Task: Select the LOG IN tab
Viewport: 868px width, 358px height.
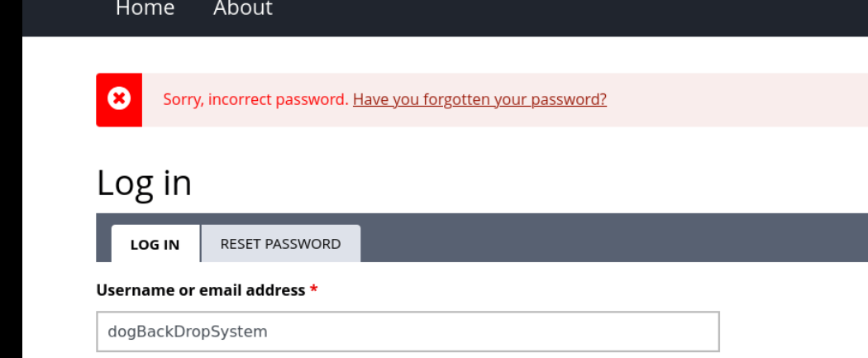Action: pos(155,245)
